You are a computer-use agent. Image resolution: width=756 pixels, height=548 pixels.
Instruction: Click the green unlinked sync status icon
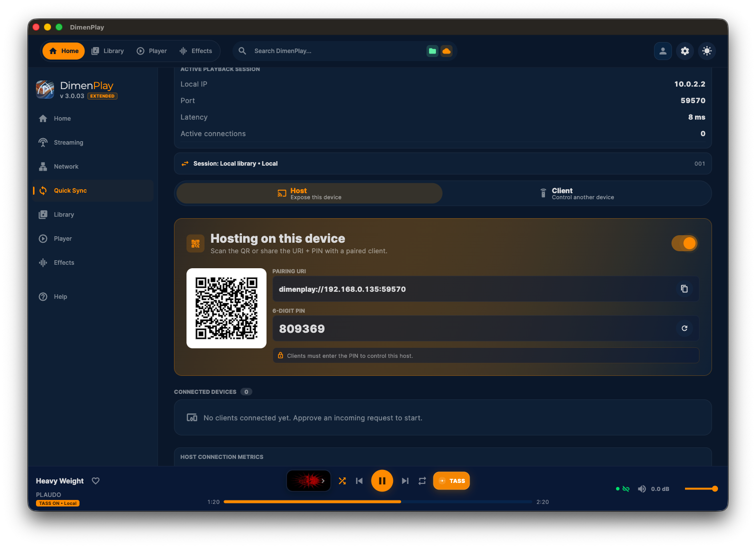(626, 489)
